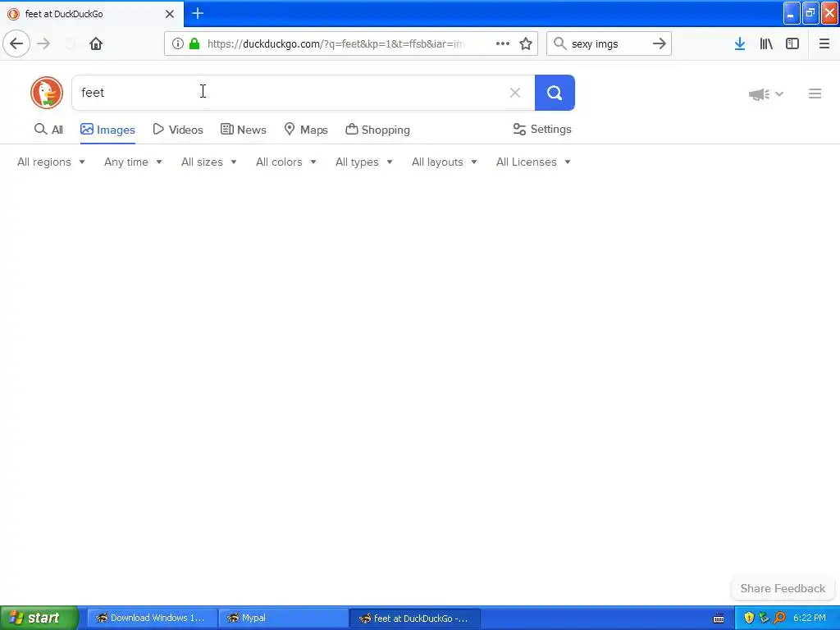The image size is (840, 630).
Task: Select feet at DuckDuckGo taskbar button
Action: tap(414, 619)
